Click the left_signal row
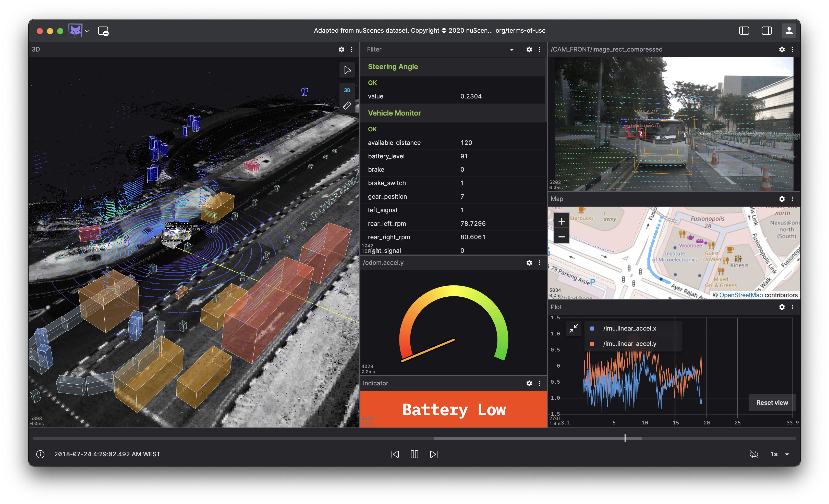Image resolution: width=829 pixels, height=504 pixels. pyautogui.click(x=453, y=210)
